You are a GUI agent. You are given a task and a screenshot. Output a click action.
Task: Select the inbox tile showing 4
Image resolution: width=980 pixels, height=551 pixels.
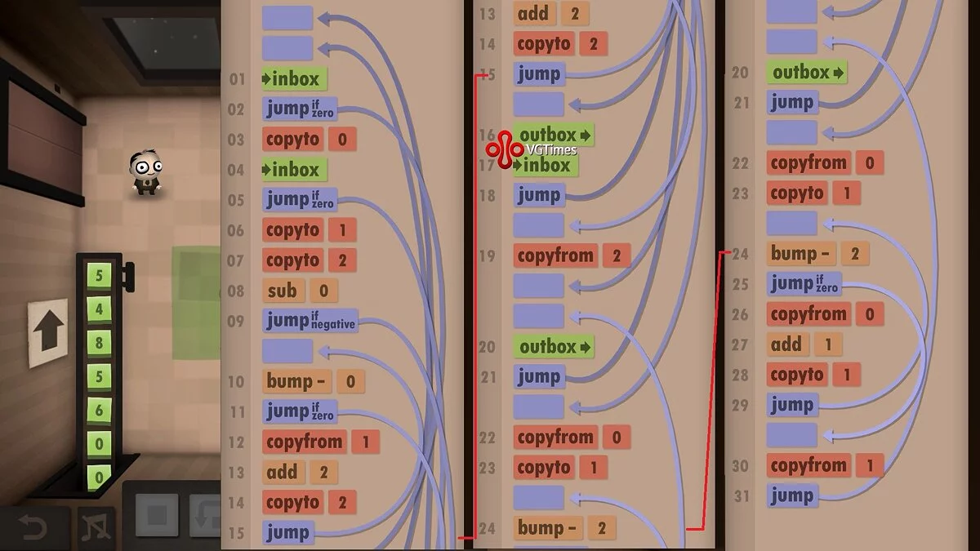(100, 309)
